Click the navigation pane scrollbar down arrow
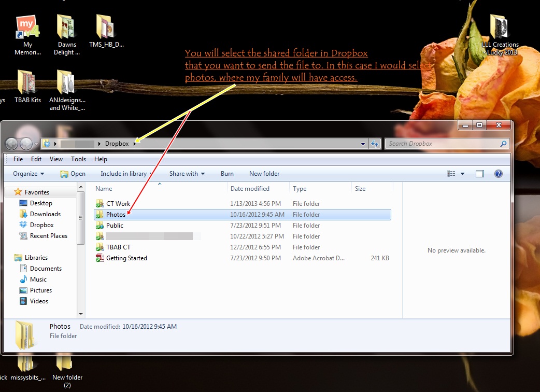Screen dimensions: 540x392 (80, 314)
